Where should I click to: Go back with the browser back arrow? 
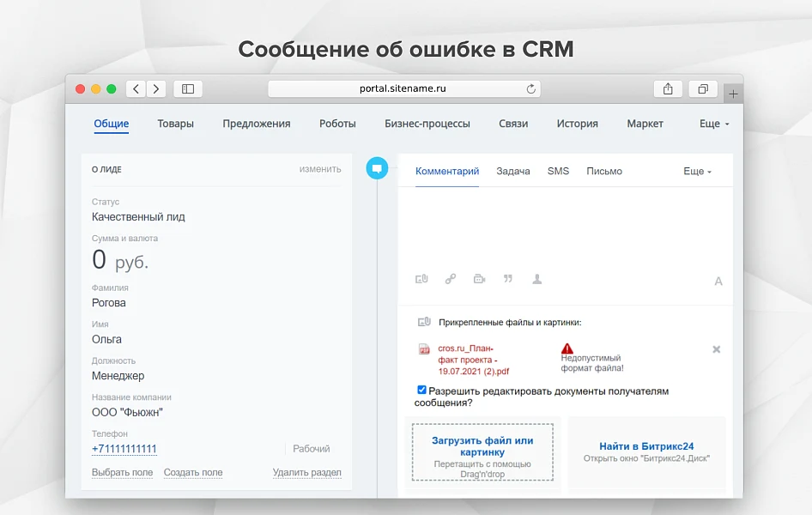click(136, 89)
